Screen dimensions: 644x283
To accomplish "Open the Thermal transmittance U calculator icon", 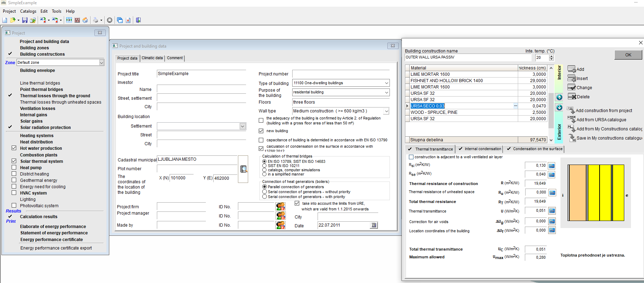I will pos(552,211).
